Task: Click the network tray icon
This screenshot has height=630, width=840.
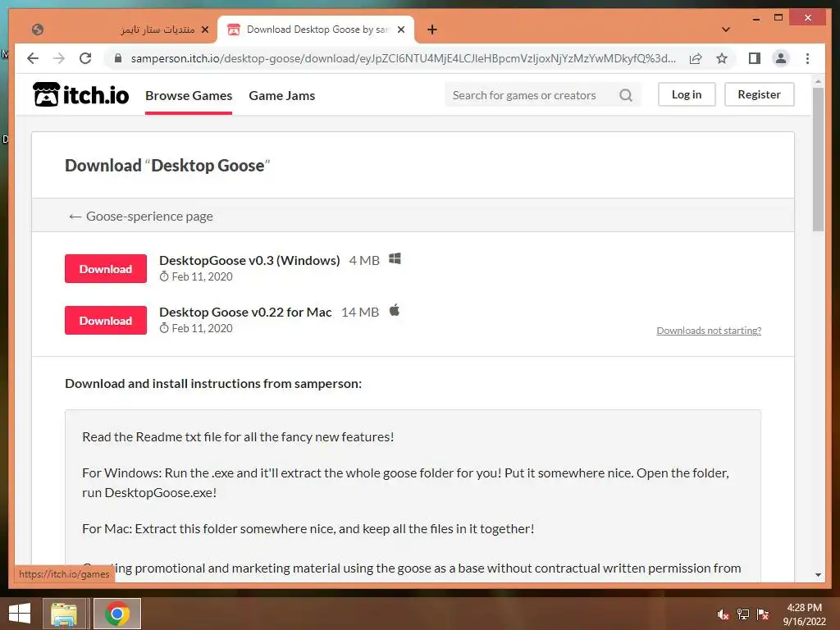Action: pyautogui.click(x=743, y=614)
